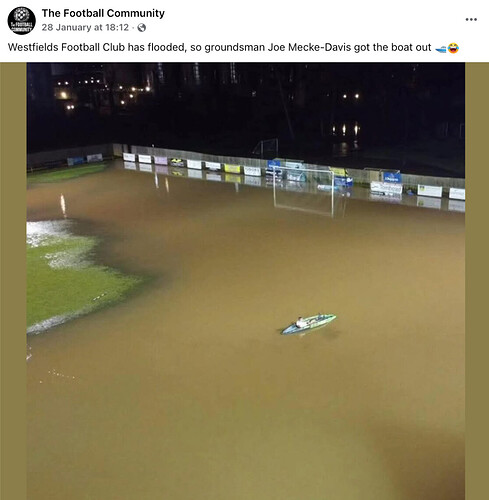
Task: Open the three-dot post options menu
Action: [471, 20]
